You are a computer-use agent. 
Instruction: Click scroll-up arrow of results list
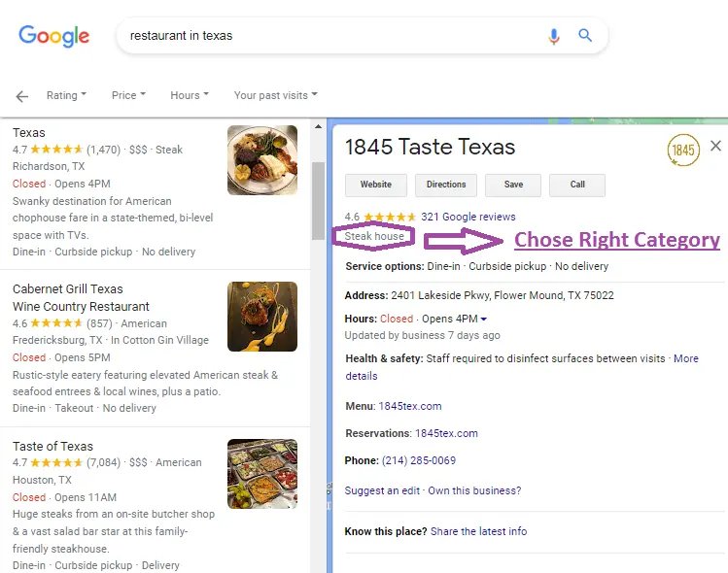(318, 126)
